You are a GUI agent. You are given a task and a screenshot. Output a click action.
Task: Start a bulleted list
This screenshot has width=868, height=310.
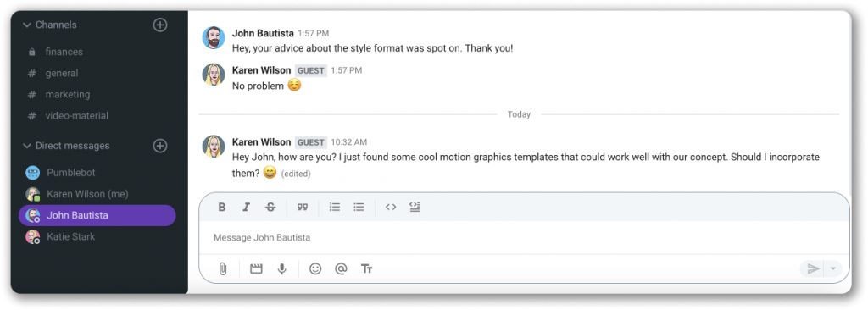point(359,207)
